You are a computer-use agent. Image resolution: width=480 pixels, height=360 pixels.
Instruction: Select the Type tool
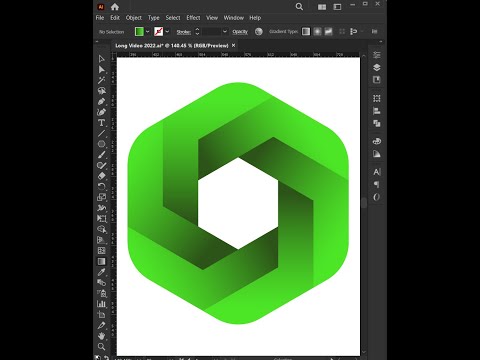(x=102, y=123)
